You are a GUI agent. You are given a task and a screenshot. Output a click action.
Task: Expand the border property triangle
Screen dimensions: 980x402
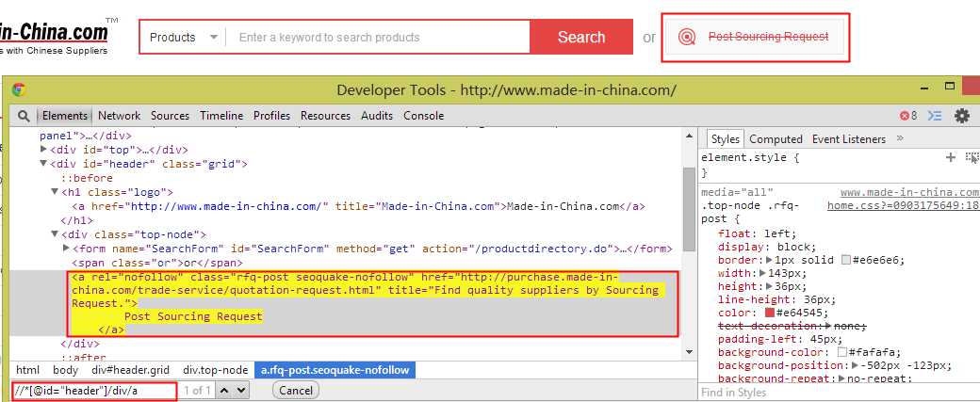[769, 260]
